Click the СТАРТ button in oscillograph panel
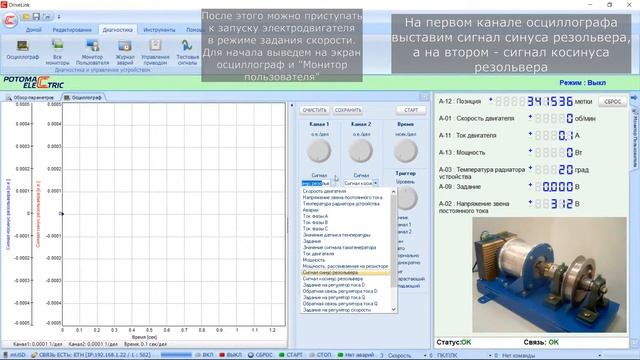 tap(411, 110)
